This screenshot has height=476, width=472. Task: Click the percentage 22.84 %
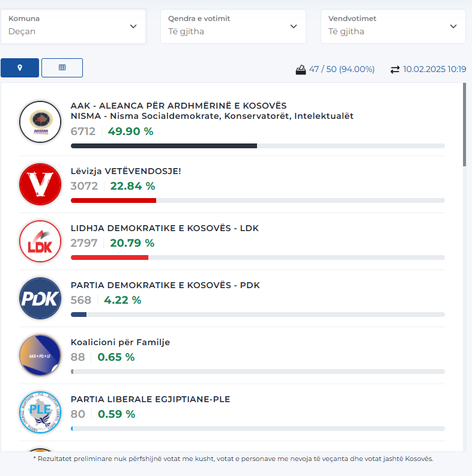(x=133, y=186)
